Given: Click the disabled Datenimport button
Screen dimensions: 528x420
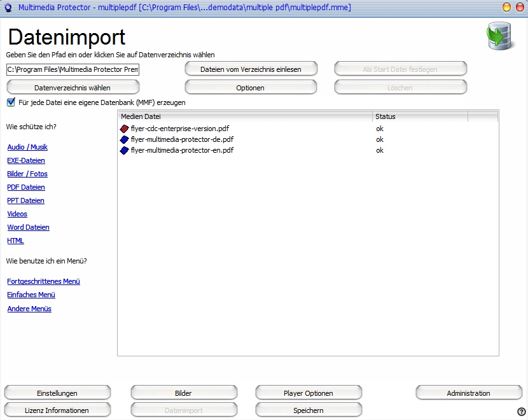Looking at the screenshot, I should 184,410.
